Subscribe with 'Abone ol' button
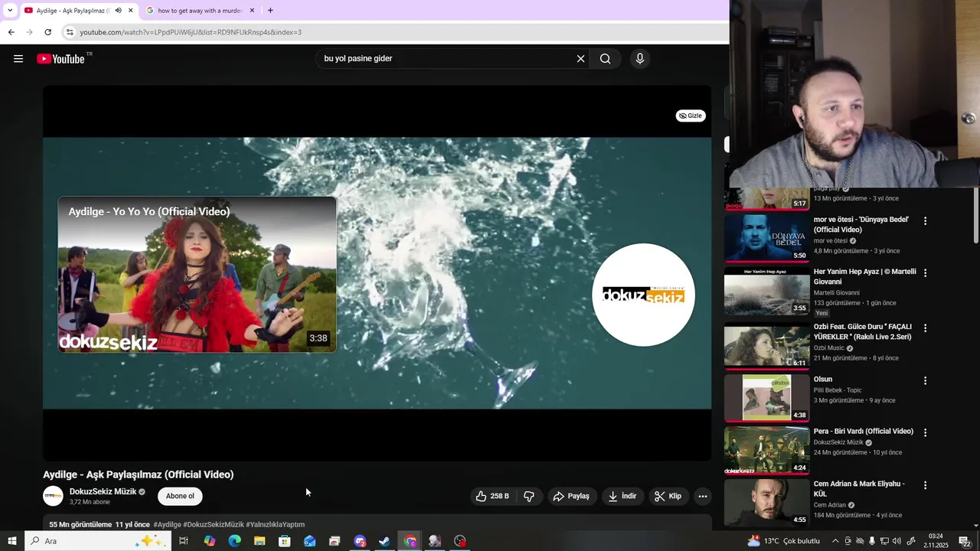 [180, 496]
